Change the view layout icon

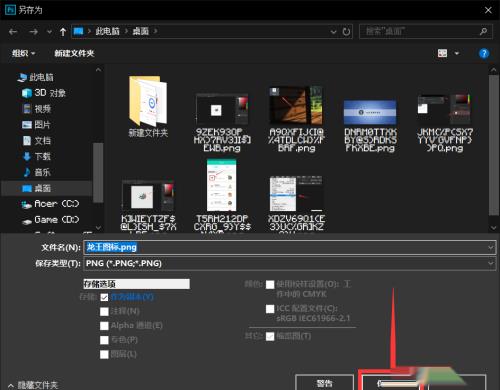tap(442, 53)
